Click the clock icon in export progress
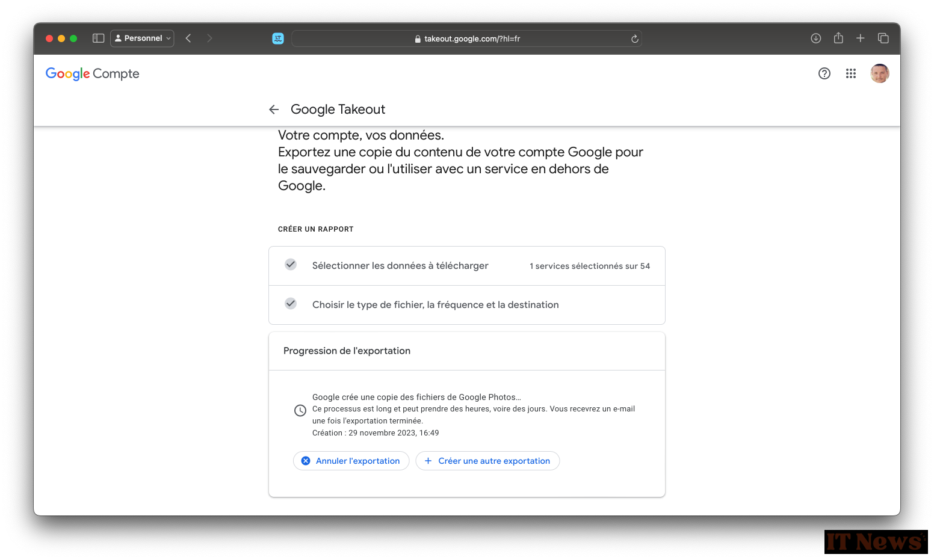This screenshot has width=934, height=560. (300, 411)
